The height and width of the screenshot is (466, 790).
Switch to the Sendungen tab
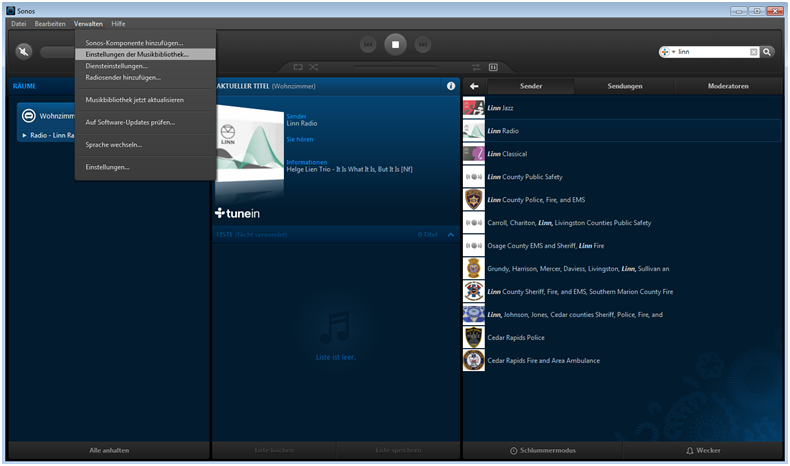625,86
